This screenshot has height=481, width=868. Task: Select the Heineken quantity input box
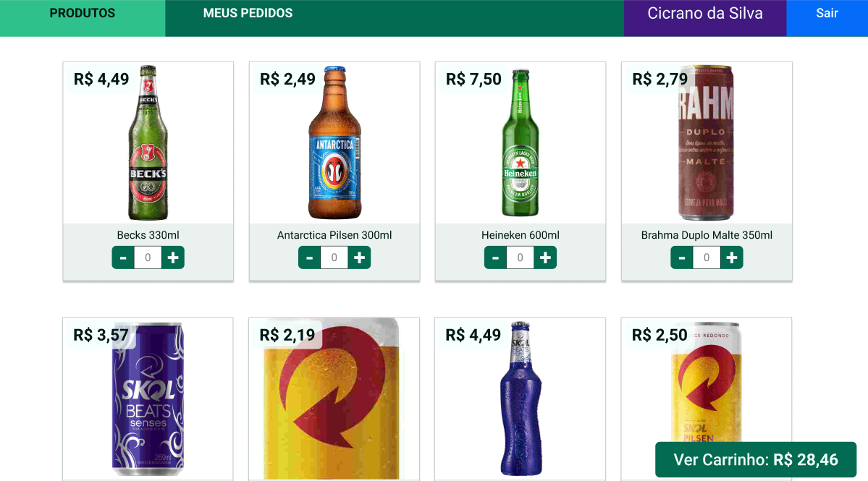coord(521,257)
